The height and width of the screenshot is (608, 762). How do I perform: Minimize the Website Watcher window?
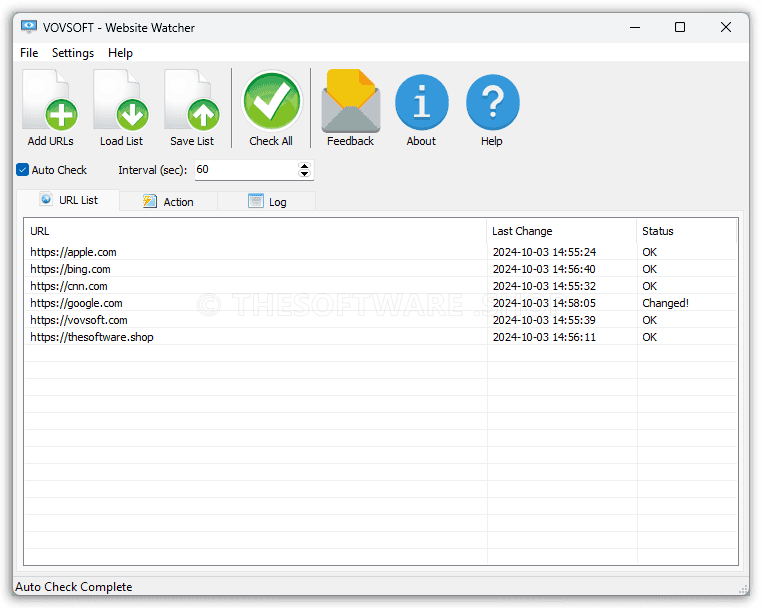[635, 27]
